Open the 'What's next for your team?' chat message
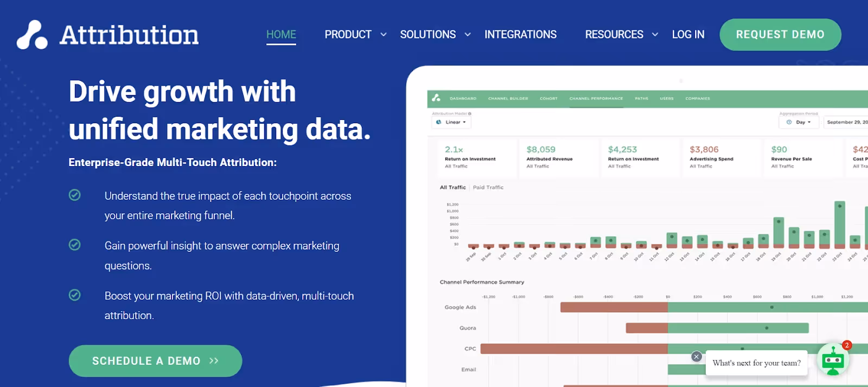 pyautogui.click(x=756, y=363)
